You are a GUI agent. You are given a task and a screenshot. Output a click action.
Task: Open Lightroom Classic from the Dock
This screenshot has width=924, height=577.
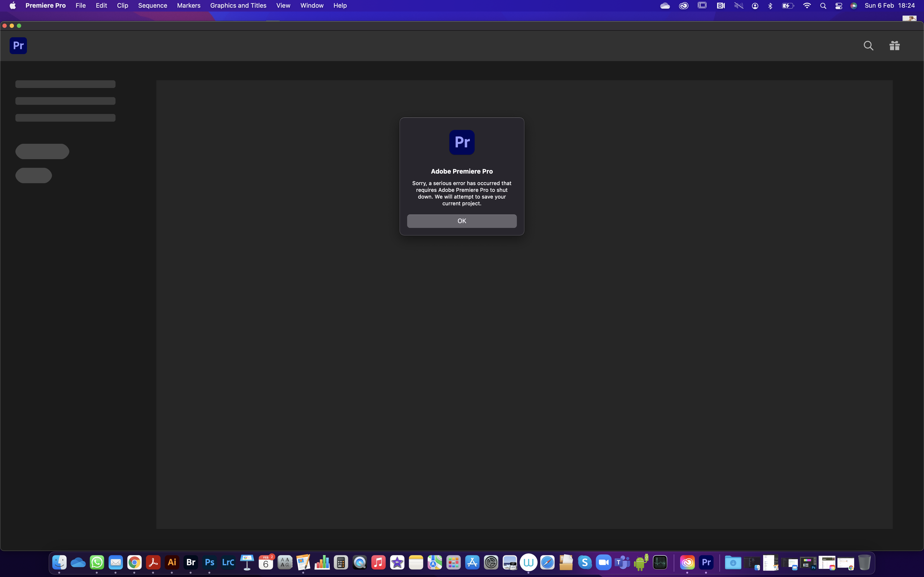coord(228,562)
